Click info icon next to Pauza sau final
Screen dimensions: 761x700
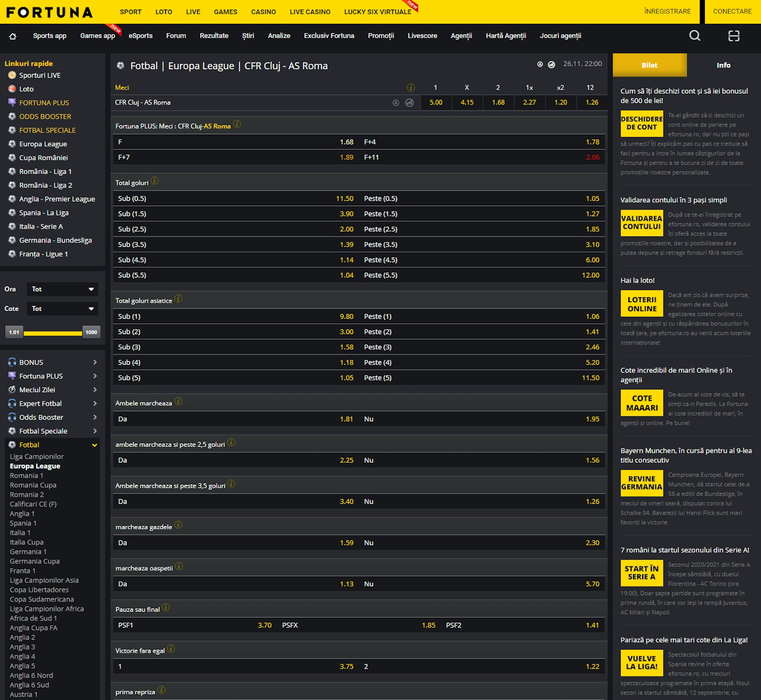point(166,608)
